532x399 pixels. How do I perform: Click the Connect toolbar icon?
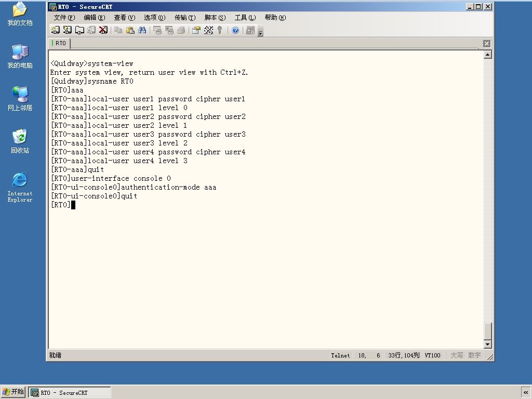[x=55, y=30]
